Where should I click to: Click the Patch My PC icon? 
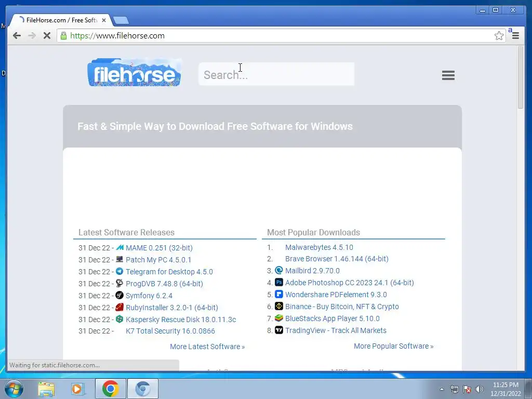pos(119,259)
